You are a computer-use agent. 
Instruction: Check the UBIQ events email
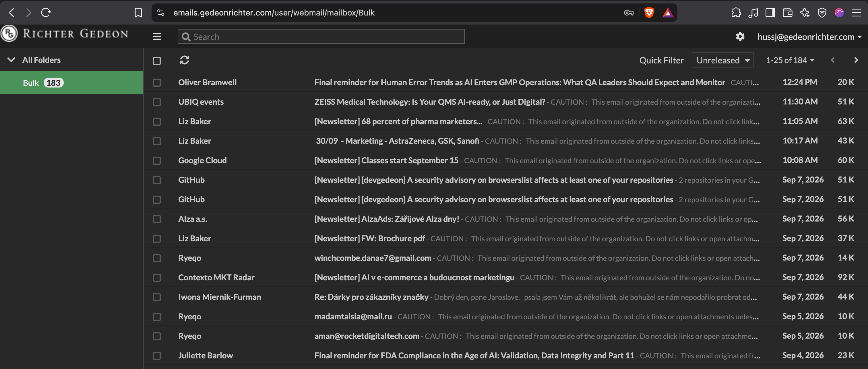click(157, 102)
